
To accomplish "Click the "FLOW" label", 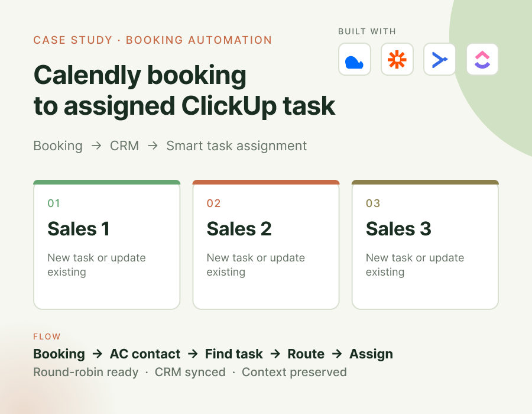I will [47, 337].
